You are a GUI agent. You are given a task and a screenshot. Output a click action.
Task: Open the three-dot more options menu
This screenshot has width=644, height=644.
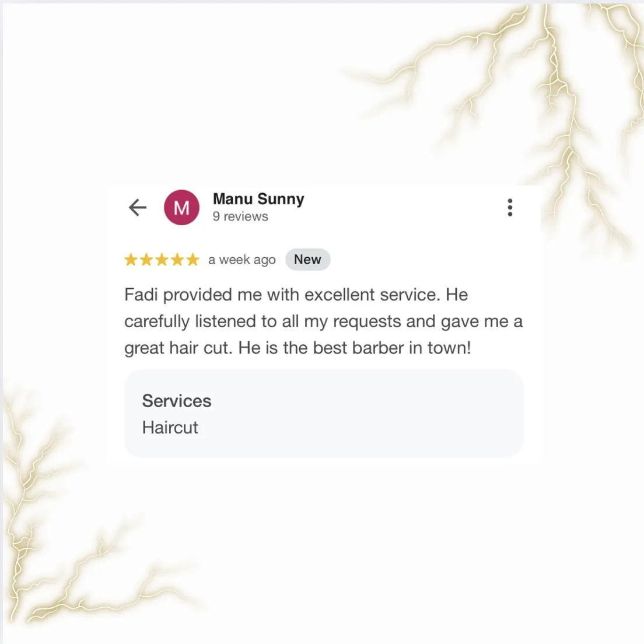[x=510, y=208]
